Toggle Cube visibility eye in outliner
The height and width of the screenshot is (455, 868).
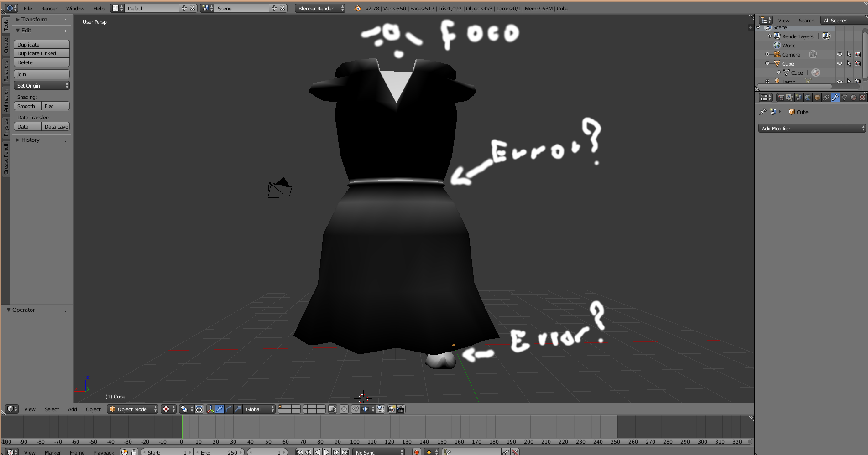coord(840,63)
